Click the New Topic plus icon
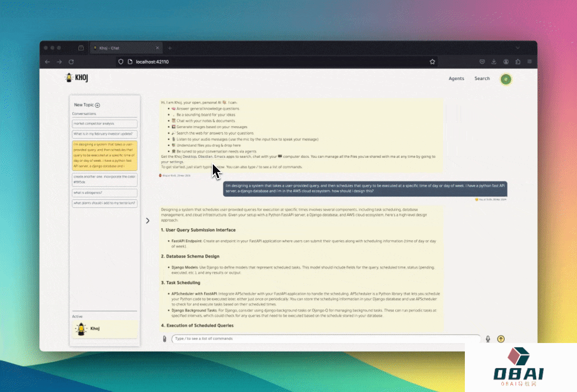This screenshot has width=577, height=392. 98,105
